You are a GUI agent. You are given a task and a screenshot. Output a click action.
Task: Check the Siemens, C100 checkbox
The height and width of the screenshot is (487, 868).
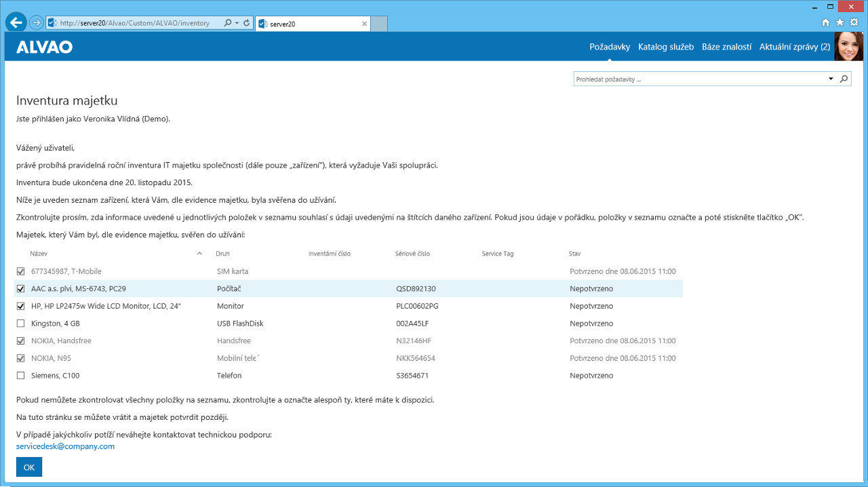click(x=20, y=376)
